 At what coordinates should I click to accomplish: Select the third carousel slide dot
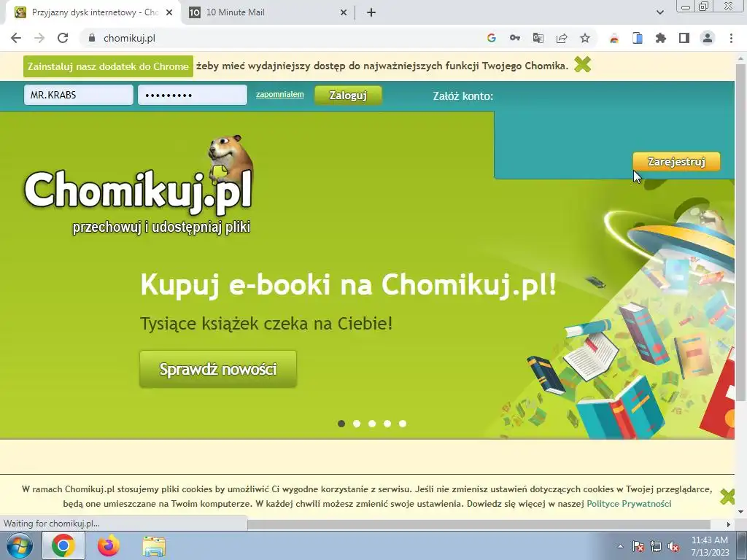pyautogui.click(x=372, y=424)
